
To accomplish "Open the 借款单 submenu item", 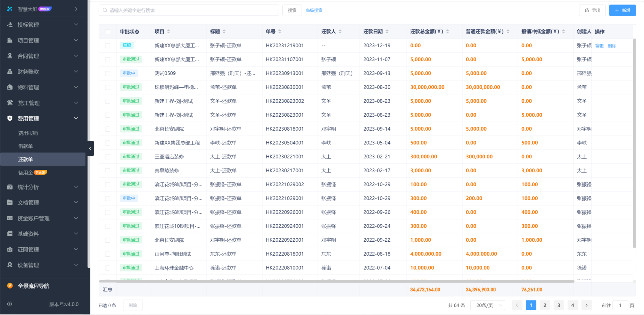I will point(26,146).
